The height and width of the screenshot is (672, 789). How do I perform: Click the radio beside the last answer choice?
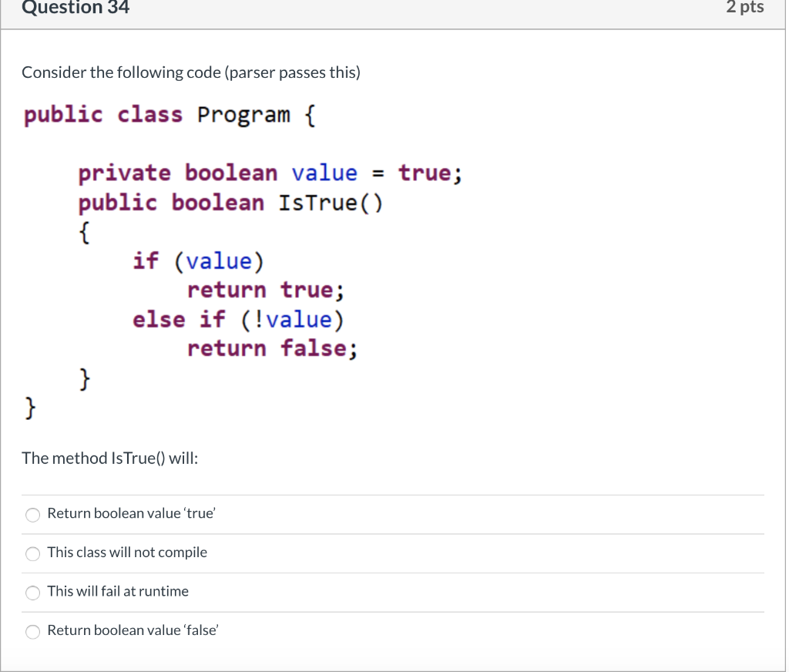click(32, 631)
